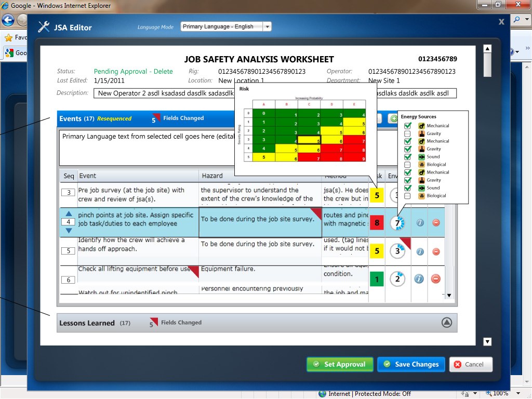532x399 pixels.
Task: Click the JSA Editor wrench icon
Action: point(44,27)
